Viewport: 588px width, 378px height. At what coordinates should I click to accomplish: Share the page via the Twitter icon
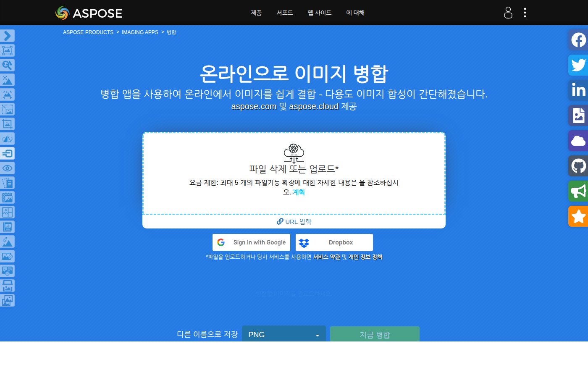point(578,65)
